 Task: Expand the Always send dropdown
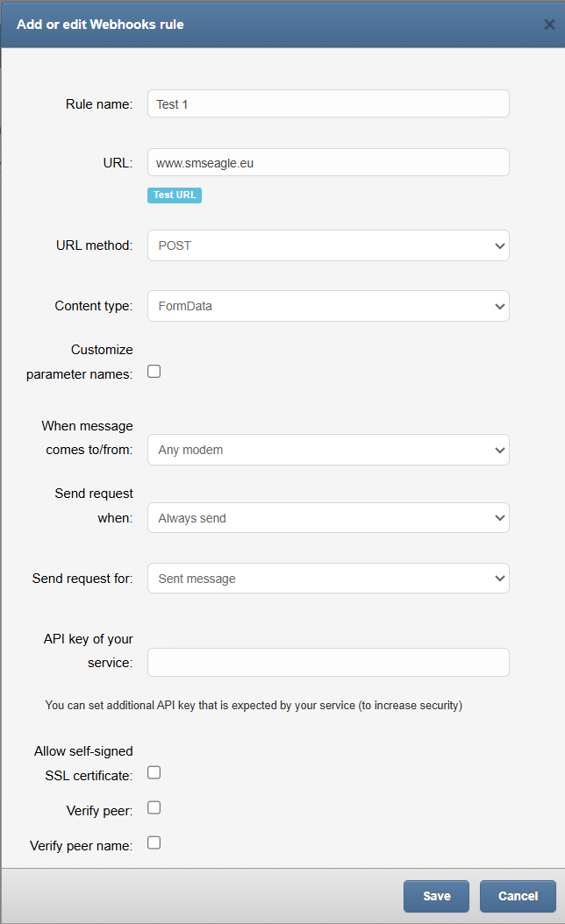[328, 518]
